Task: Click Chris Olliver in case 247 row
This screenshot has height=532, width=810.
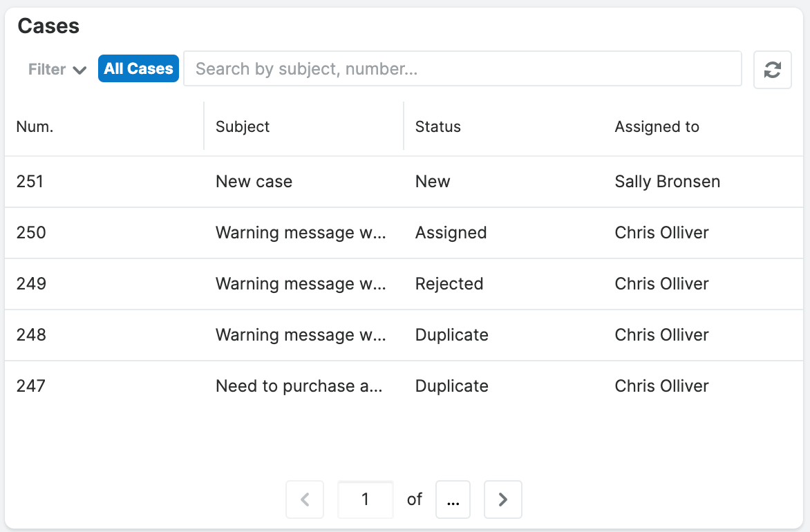Action: pos(661,386)
